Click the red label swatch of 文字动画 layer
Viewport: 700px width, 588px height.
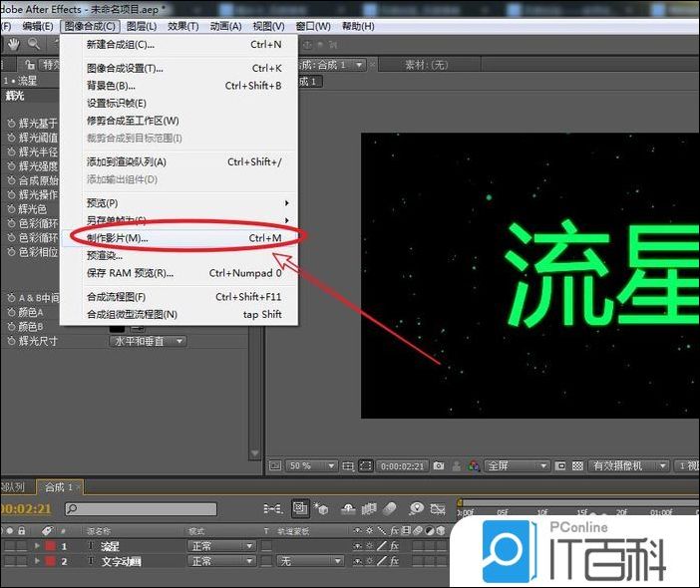(51, 561)
